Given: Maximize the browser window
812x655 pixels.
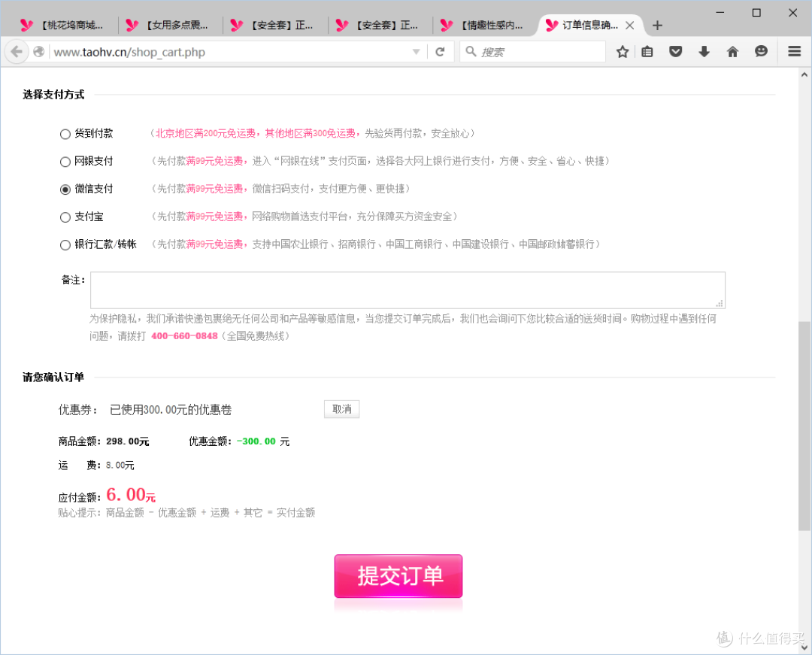Looking at the screenshot, I should [756, 13].
